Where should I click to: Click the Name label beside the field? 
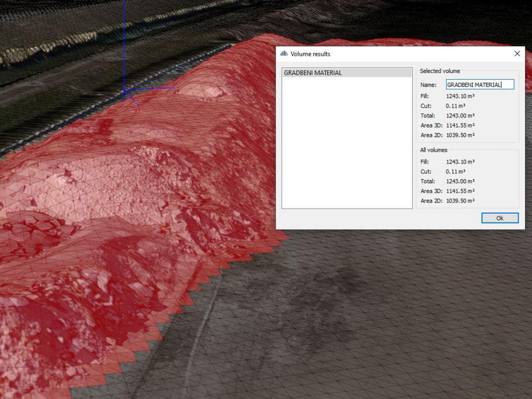pos(428,85)
